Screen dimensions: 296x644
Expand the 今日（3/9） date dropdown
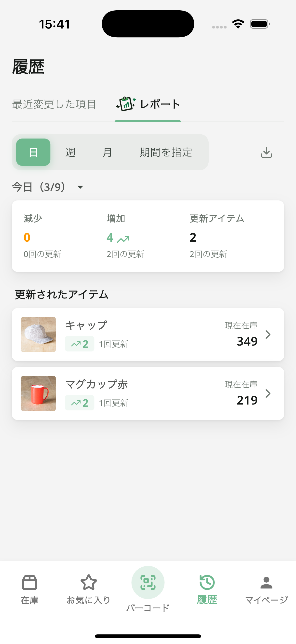pyautogui.click(x=80, y=187)
